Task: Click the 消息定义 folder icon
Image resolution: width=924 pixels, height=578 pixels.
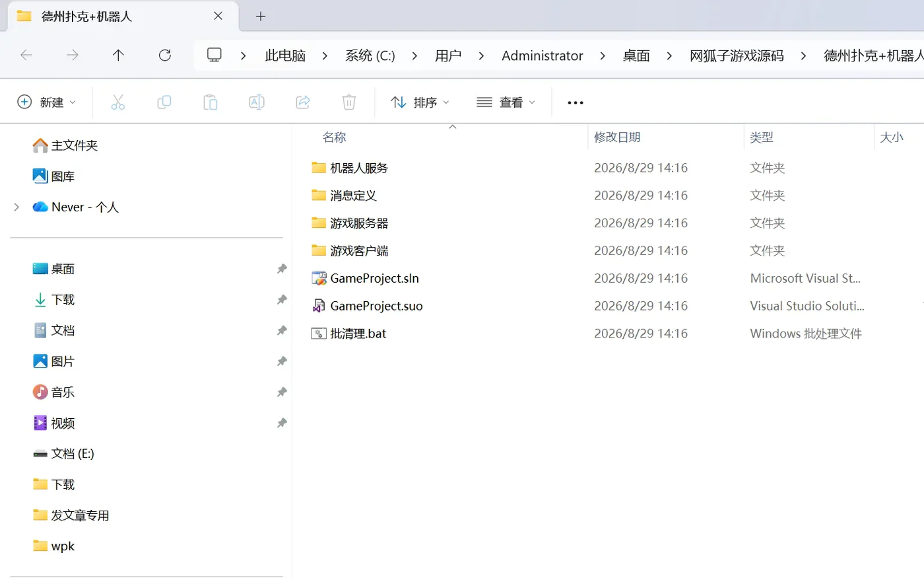Action: pyautogui.click(x=319, y=196)
